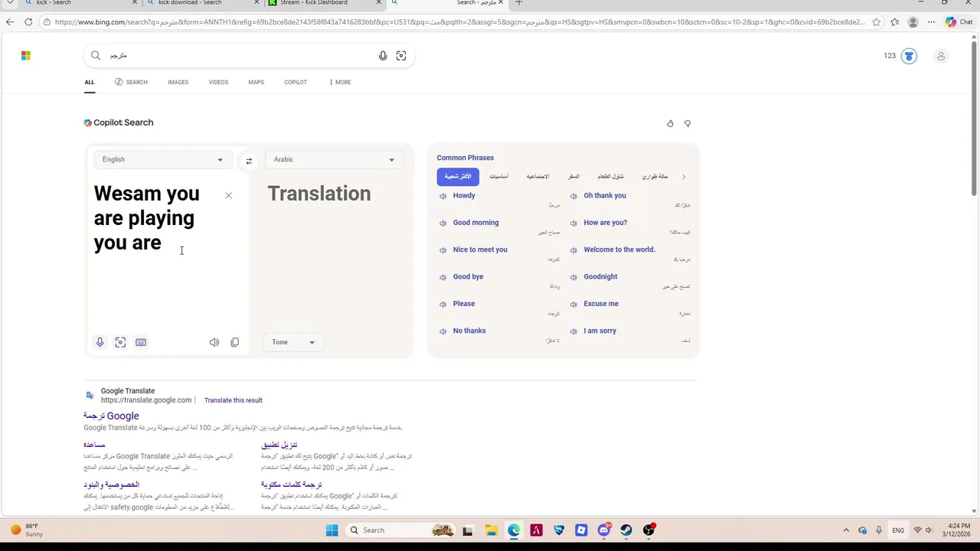Open the تنزيل تطبيق sublink
Image resolution: width=980 pixels, height=551 pixels.
279,445
